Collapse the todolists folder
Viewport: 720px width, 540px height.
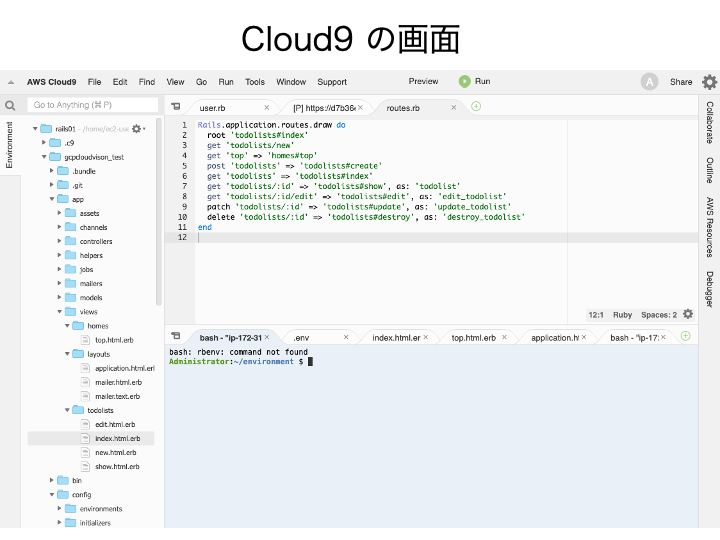point(67,410)
